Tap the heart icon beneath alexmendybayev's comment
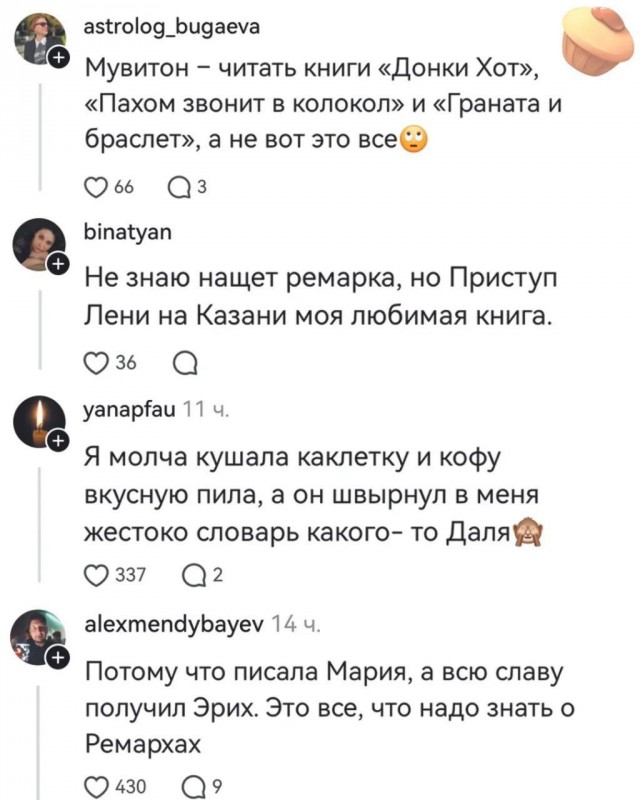The image size is (640, 800). tap(97, 786)
